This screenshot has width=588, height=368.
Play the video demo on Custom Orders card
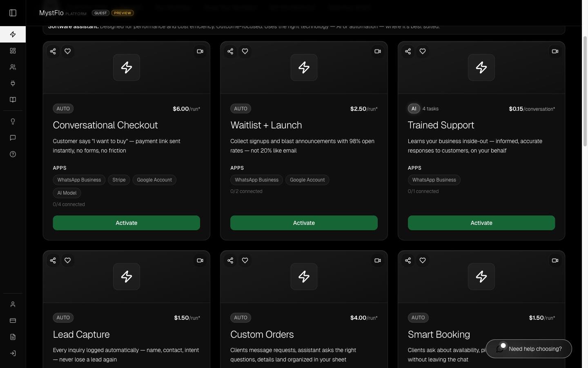coord(377,260)
